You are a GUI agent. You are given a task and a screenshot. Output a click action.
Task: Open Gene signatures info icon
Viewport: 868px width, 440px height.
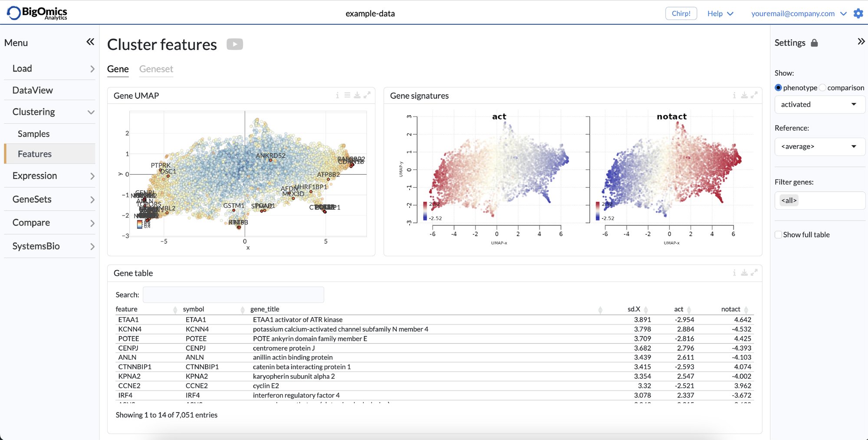734,95
